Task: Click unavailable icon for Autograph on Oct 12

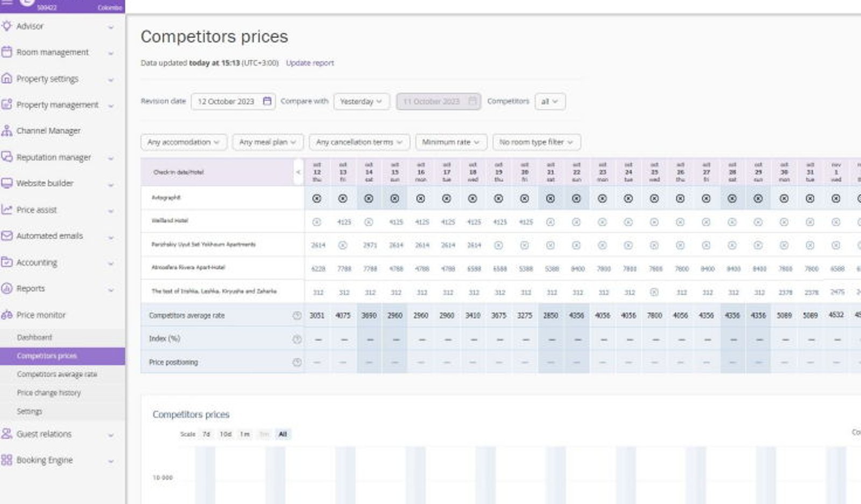Action: [317, 198]
